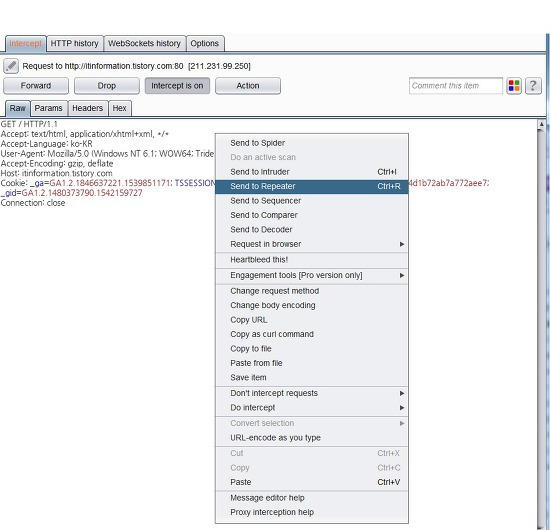Viewport: 550px width, 530px height.
Task: Click the Host: itinformation.tistory.com header line
Action: tap(56, 173)
